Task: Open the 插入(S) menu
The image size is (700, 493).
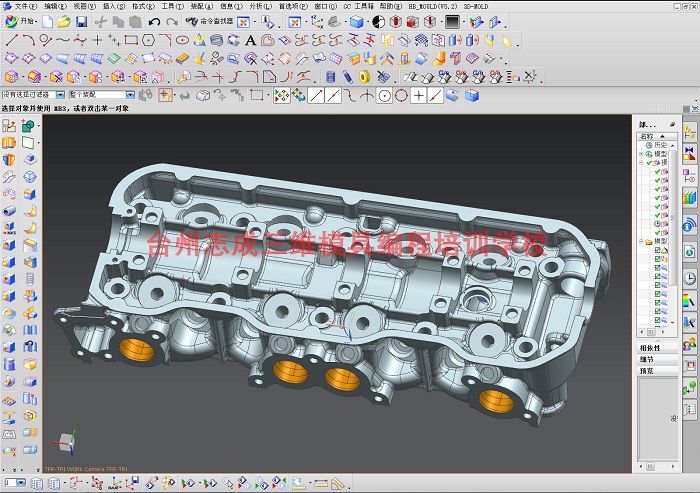Action: [114, 6]
